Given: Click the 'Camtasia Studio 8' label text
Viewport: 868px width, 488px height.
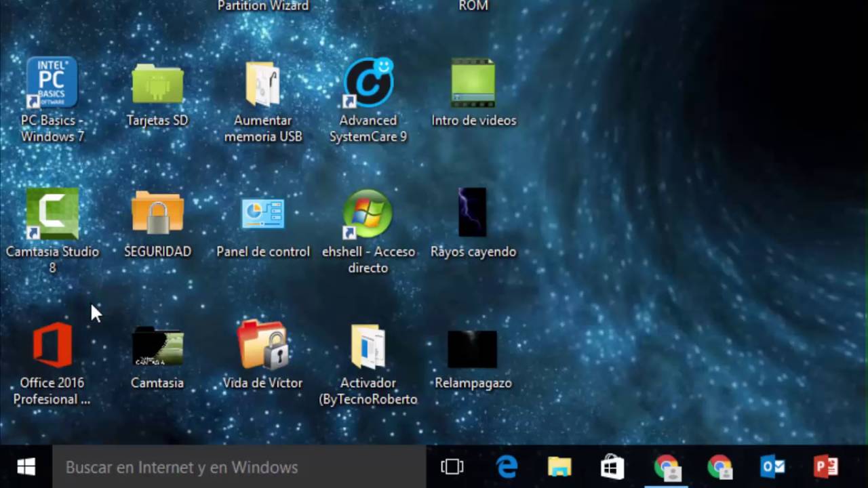Looking at the screenshot, I should point(52,260).
